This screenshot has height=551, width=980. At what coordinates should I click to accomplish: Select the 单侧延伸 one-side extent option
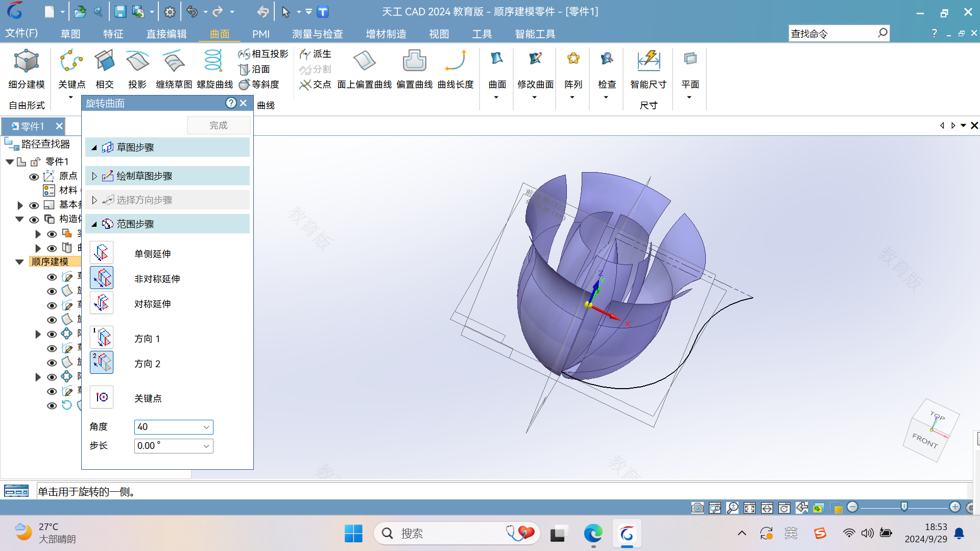[102, 253]
